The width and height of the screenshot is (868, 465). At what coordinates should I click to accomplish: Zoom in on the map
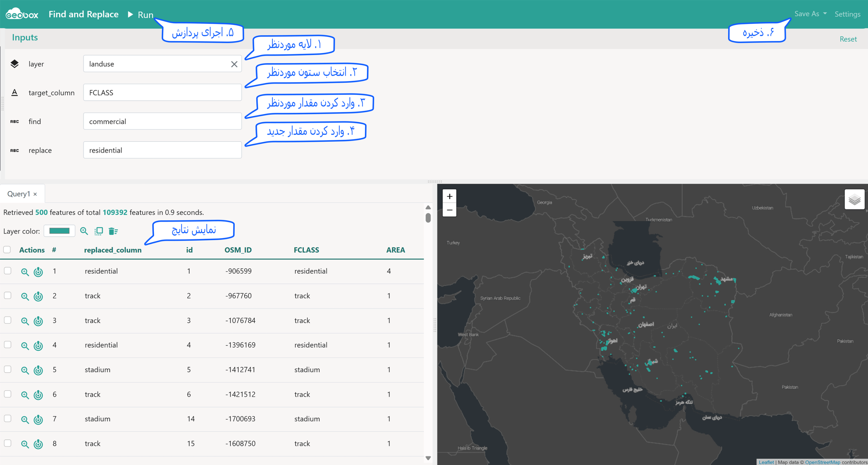click(449, 196)
